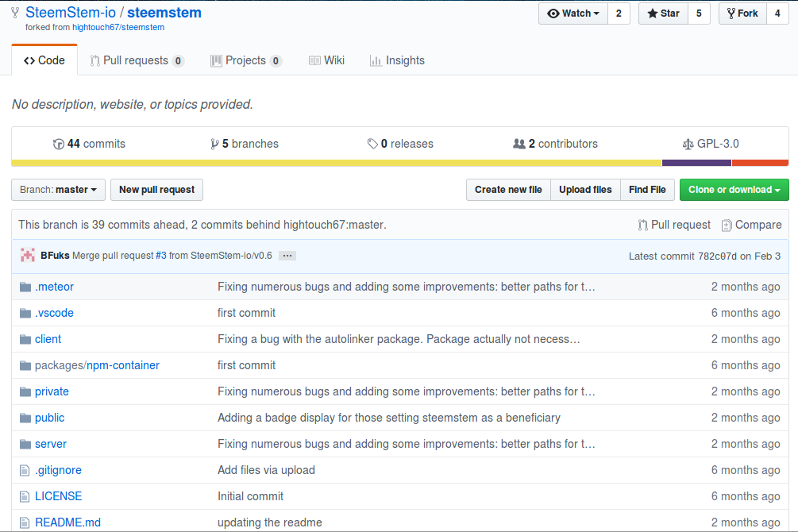The image size is (798, 532).
Task: Click the folder icon for client
Action: tap(25, 340)
